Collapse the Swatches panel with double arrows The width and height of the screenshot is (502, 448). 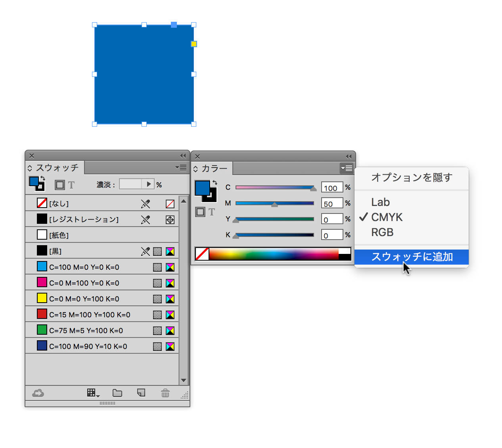[183, 156]
